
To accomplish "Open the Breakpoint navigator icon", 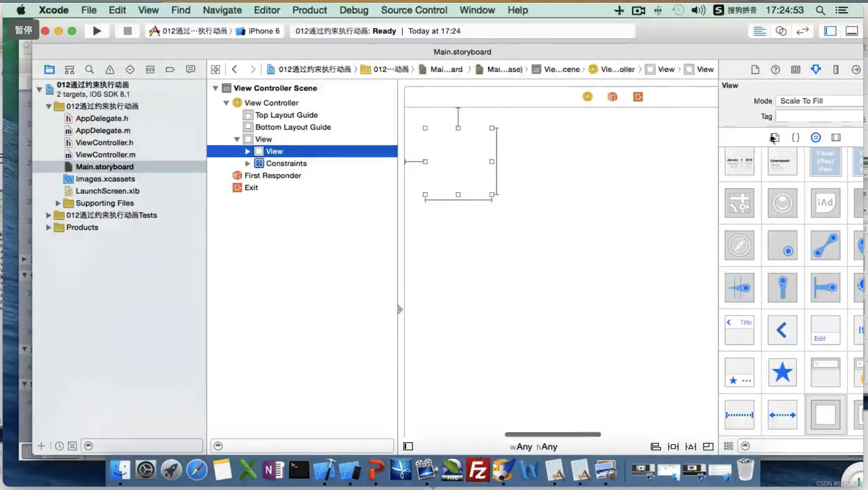I will pos(170,69).
